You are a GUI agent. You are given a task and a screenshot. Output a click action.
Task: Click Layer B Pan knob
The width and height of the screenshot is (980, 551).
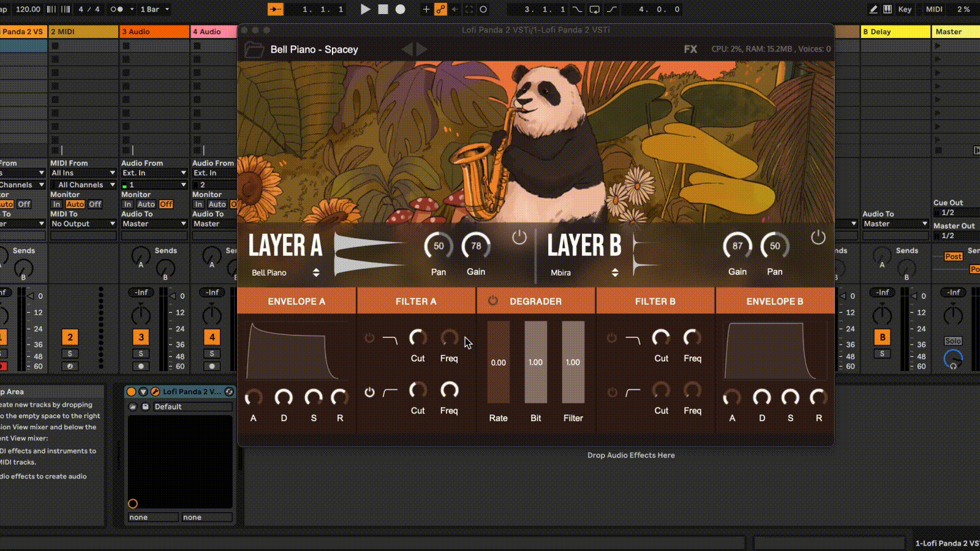pyautogui.click(x=775, y=246)
